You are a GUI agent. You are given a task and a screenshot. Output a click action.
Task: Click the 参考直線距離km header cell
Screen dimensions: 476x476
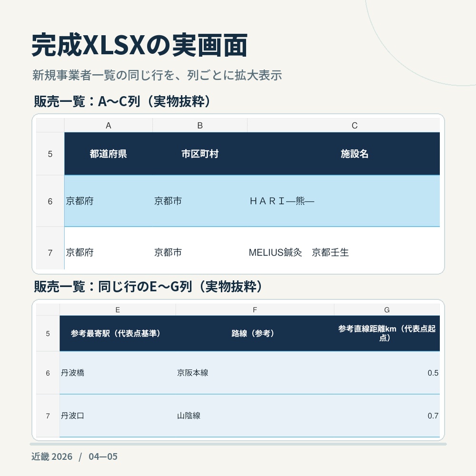click(x=387, y=333)
